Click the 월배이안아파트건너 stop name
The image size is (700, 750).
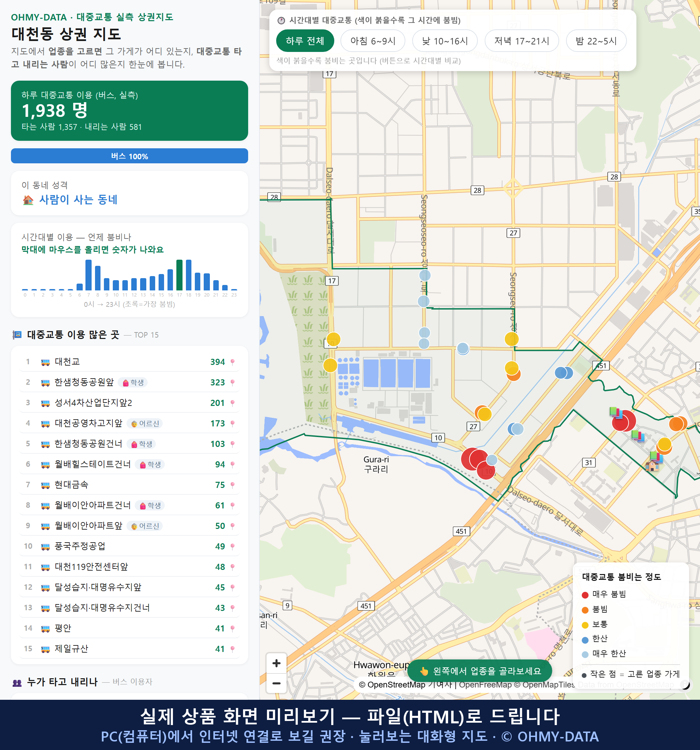click(92, 505)
